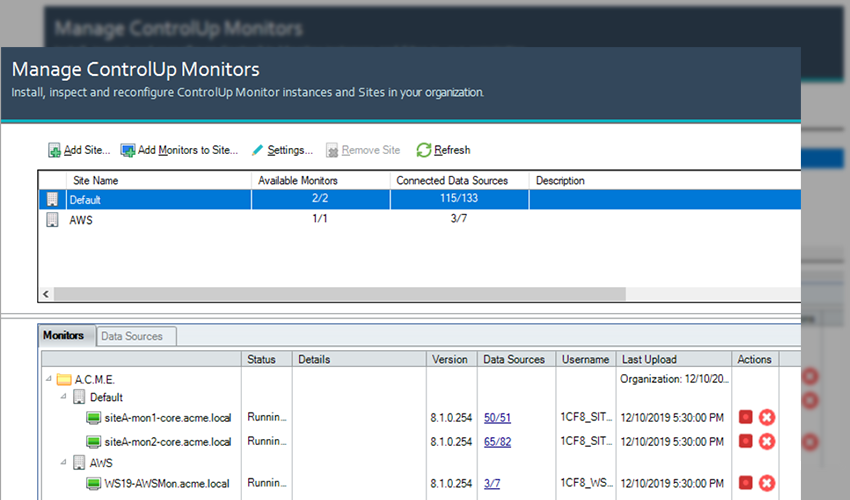Click Add Monitors to Site button
Screen dimensions: 850x500
click(179, 150)
